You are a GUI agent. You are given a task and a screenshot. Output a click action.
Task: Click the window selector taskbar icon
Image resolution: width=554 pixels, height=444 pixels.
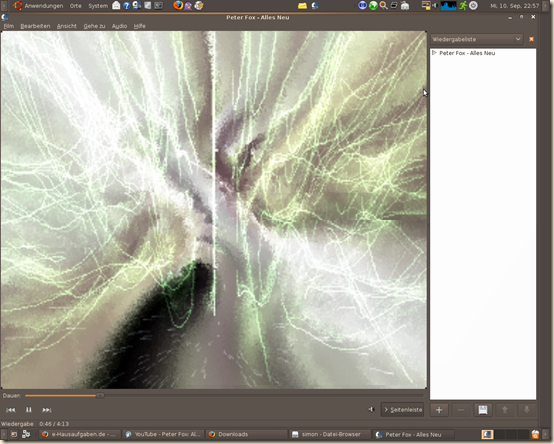coord(26,434)
